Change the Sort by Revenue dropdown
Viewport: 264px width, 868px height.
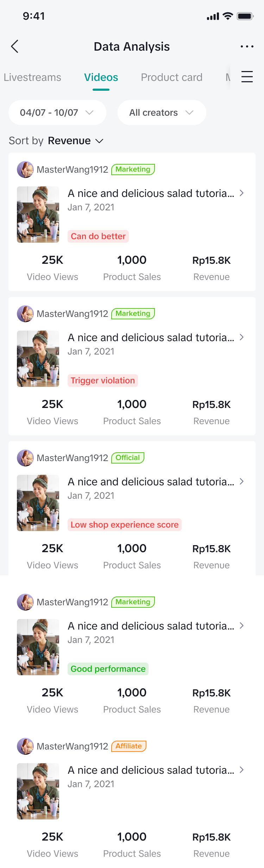[x=75, y=141]
